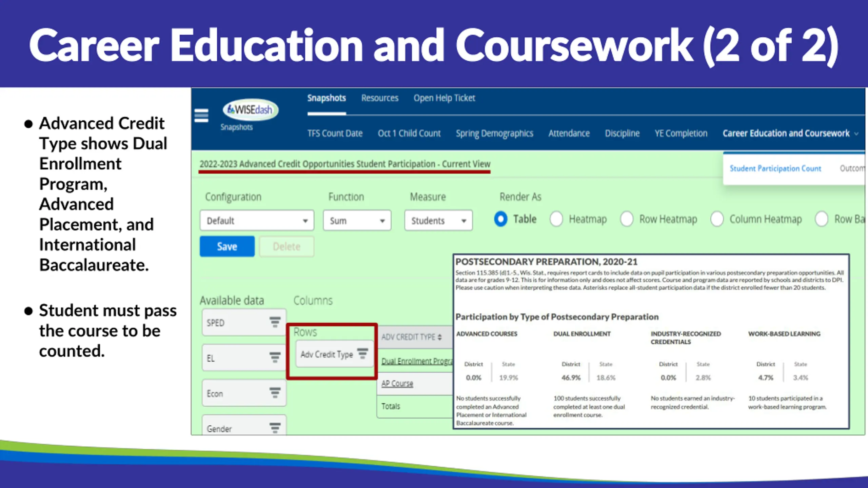868x488 pixels.
Task: Click the EL filter icon
Action: [275, 358]
